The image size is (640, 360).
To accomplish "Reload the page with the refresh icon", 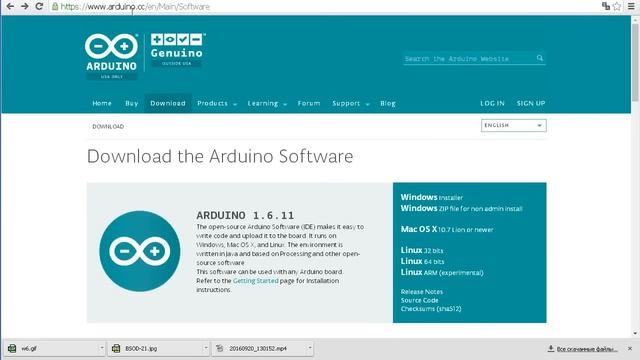I will [39, 7].
